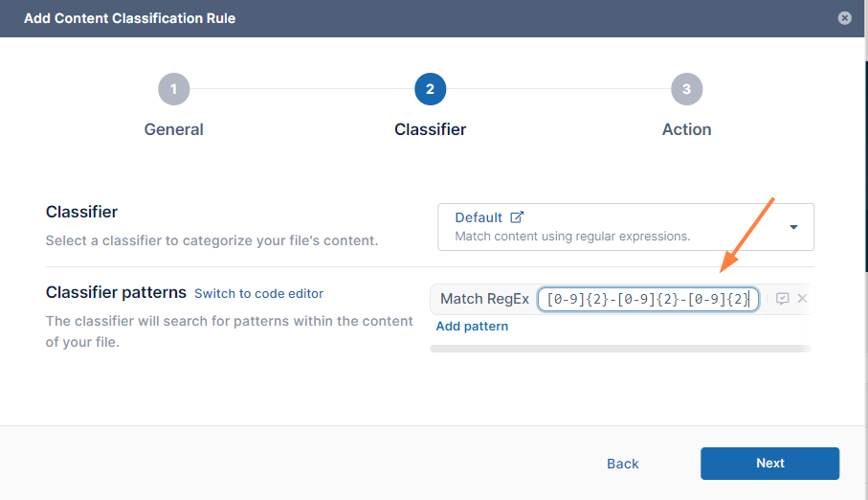Open the General step label
This screenshot has width=868, height=500.
coord(173,129)
